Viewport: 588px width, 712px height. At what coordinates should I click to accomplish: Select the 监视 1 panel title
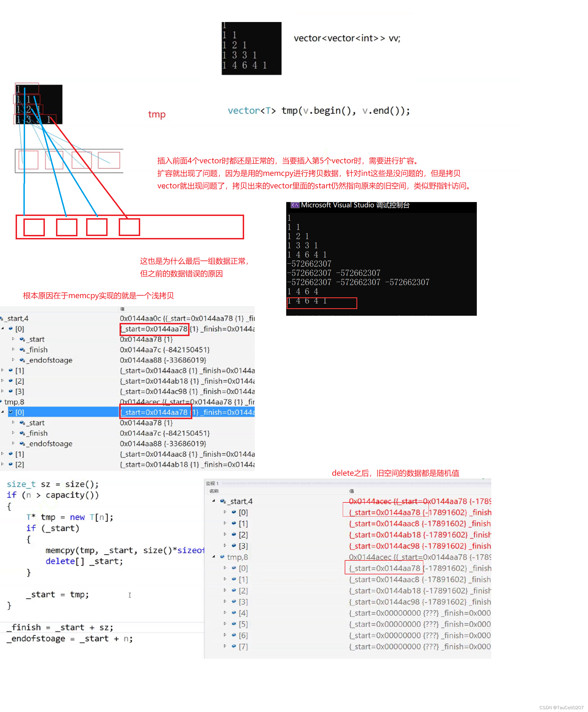coord(212,483)
